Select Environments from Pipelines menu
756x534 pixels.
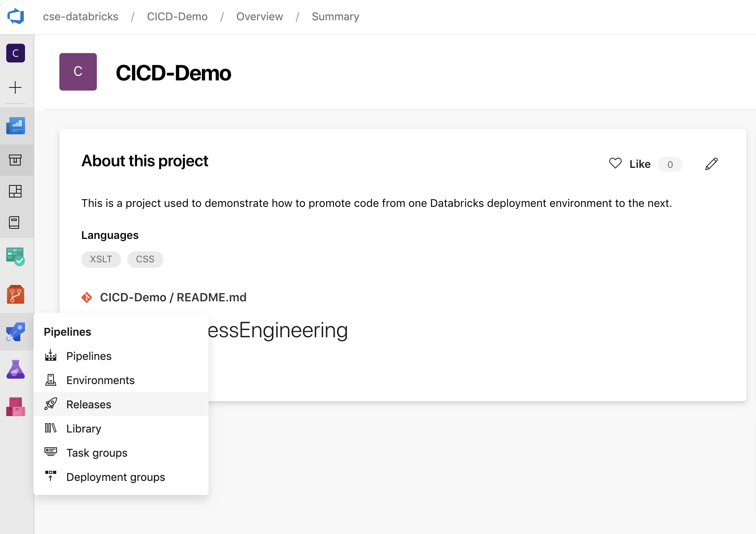(100, 380)
